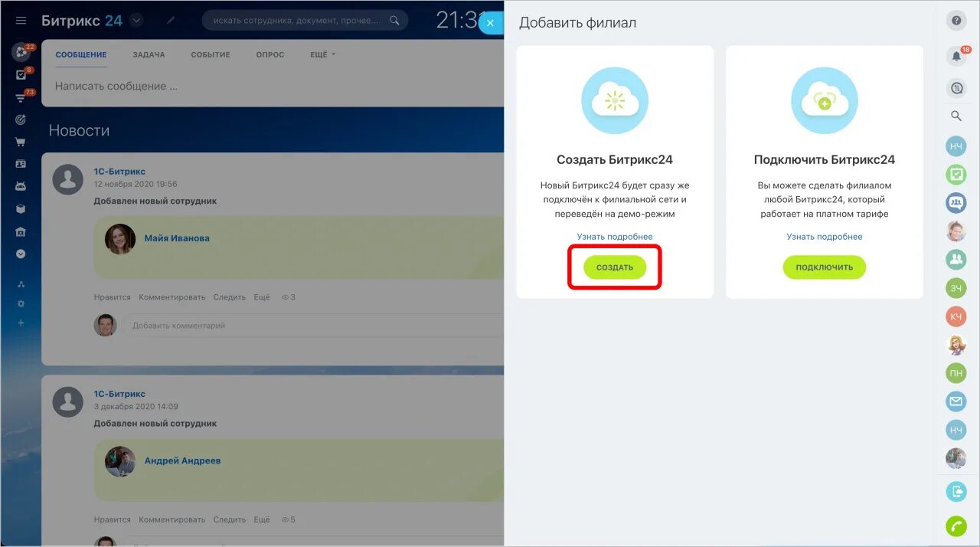Click Андрей Андреев's avatar photo
The height and width of the screenshot is (547, 980).
coord(120,462)
